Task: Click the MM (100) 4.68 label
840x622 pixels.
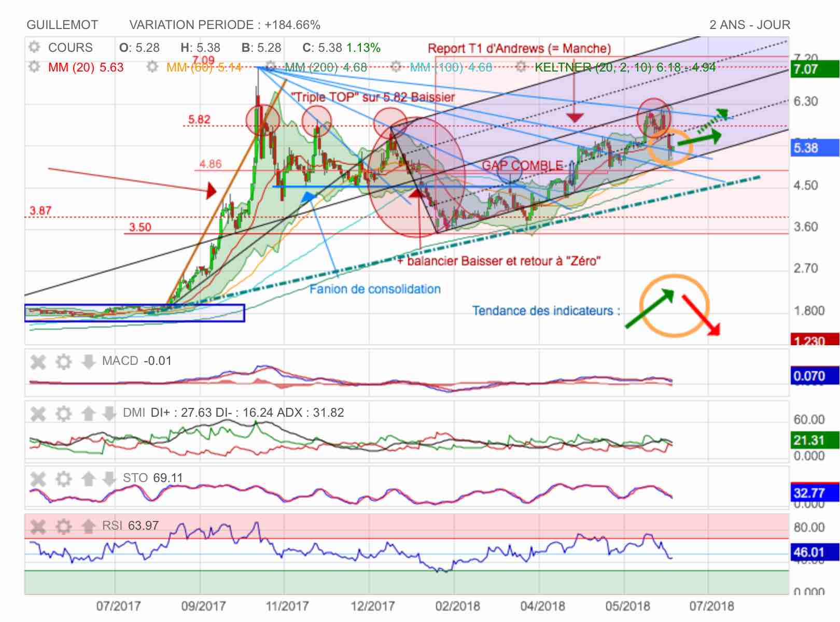Action: point(451,67)
